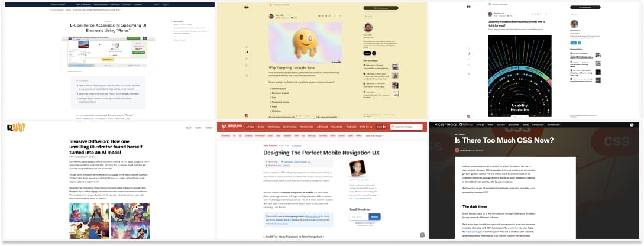
Task: Click Medium logo on yellow article page
Action: click(245, 7)
